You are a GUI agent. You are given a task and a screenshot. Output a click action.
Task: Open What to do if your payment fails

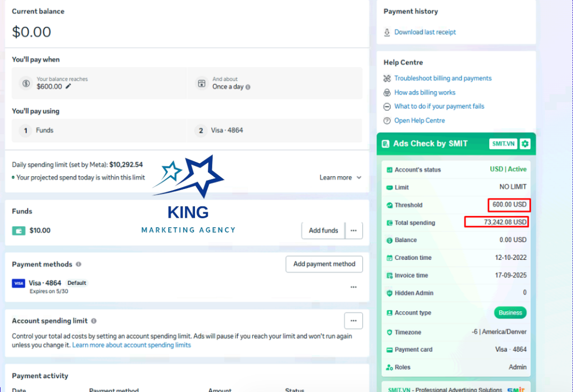(x=439, y=106)
